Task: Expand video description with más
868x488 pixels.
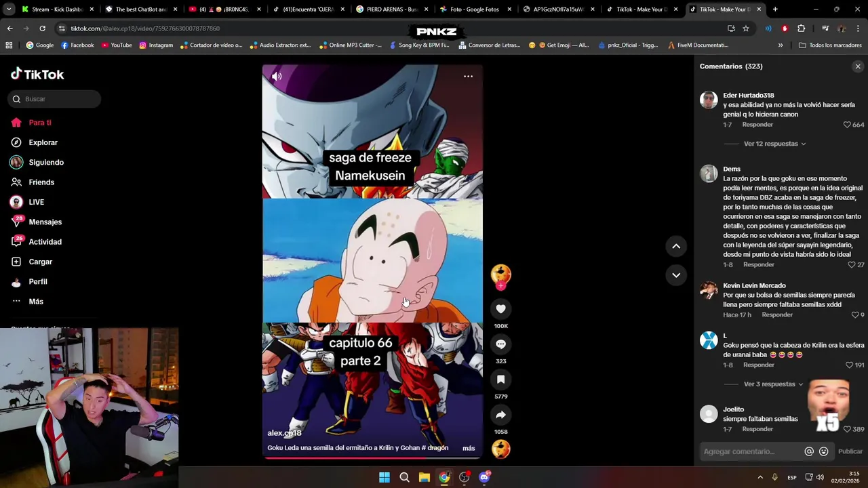Action: (469, 448)
